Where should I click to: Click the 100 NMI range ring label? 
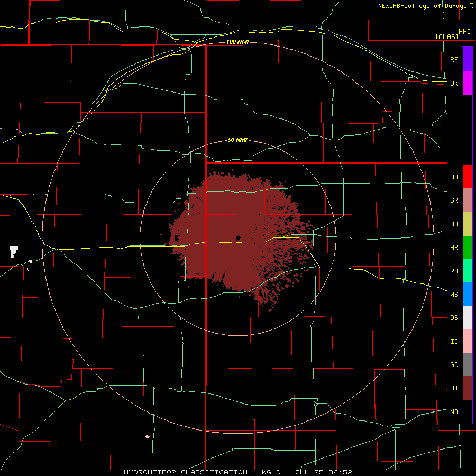237,42
